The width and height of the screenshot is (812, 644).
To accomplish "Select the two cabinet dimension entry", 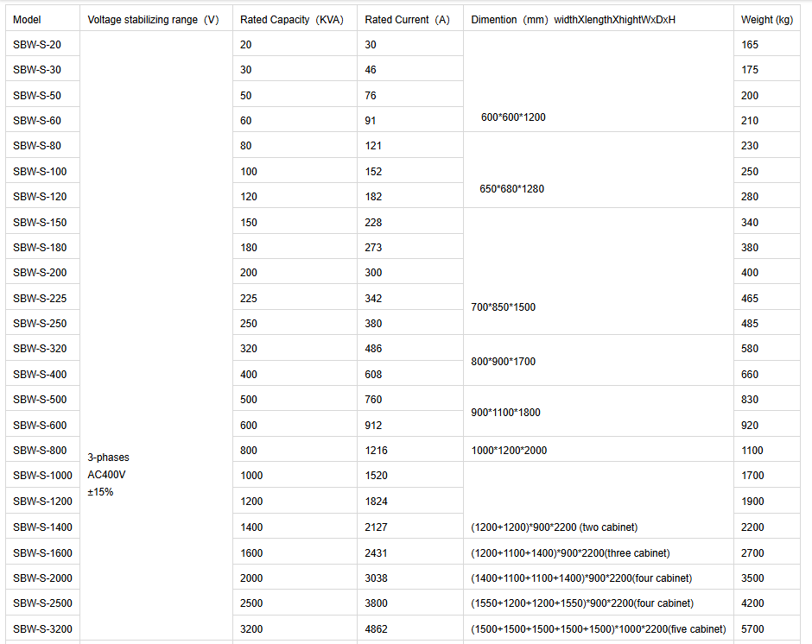I will [x=554, y=527].
